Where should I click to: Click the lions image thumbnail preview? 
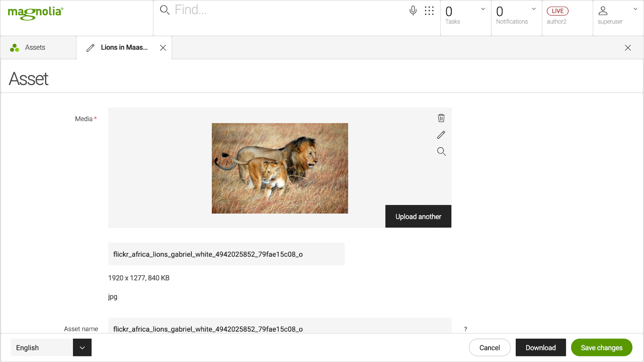click(280, 168)
